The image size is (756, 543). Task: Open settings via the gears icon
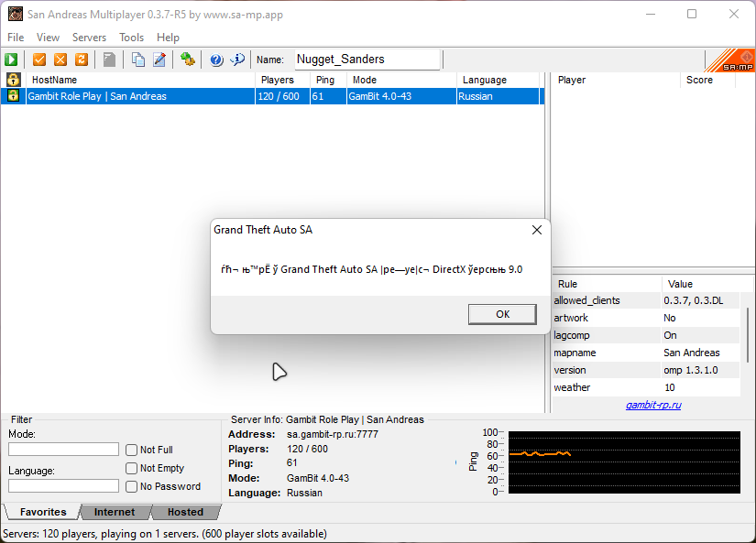tap(187, 60)
